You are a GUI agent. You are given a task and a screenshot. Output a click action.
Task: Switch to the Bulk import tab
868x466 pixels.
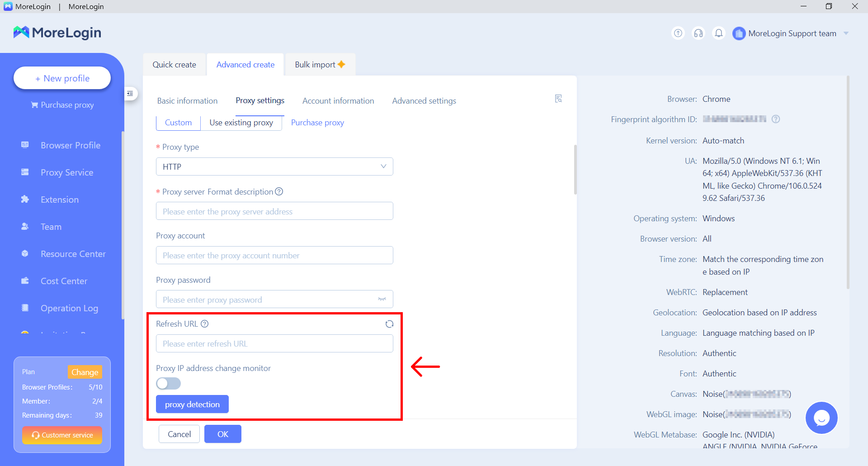pyautogui.click(x=320, y=65)
